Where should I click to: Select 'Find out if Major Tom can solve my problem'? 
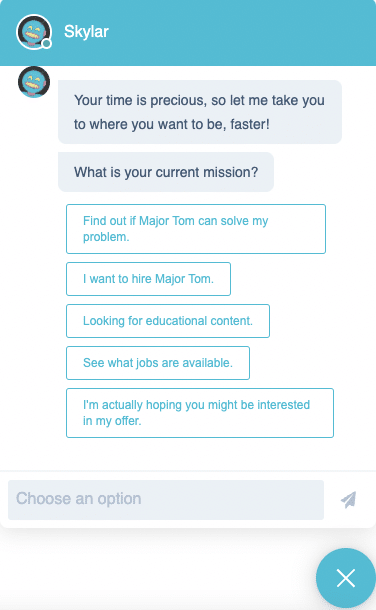tap(196, 229)
